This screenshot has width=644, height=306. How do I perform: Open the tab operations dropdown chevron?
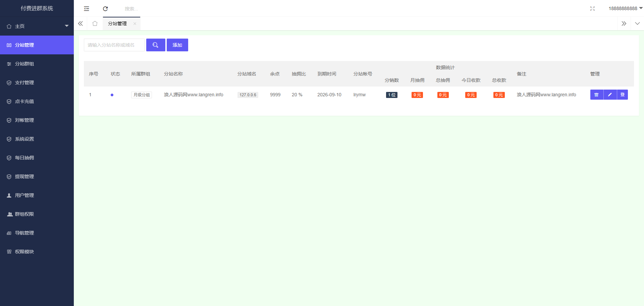pyautogui.click(x=637, y=23)
